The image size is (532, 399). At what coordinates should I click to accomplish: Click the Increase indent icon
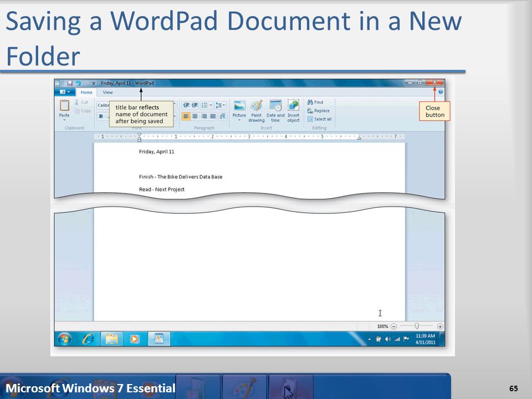[x=195, y=105]
